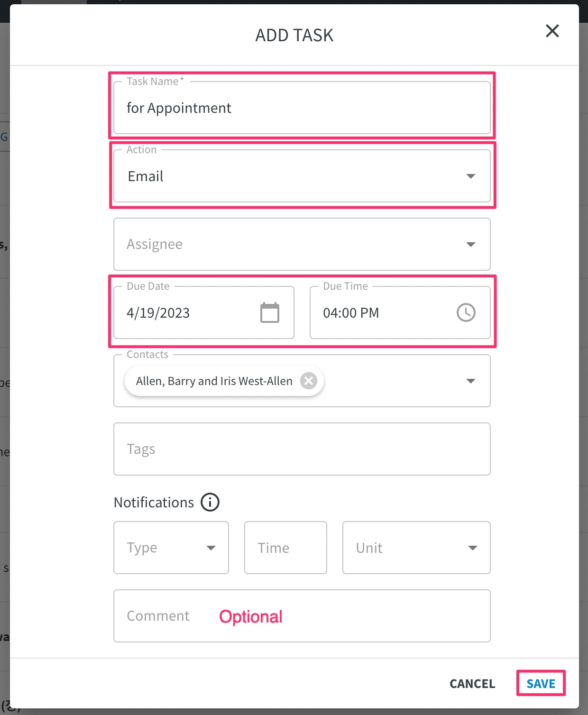
Task: Open the Assignee dropdown
Action: click(x=302, y=244)
